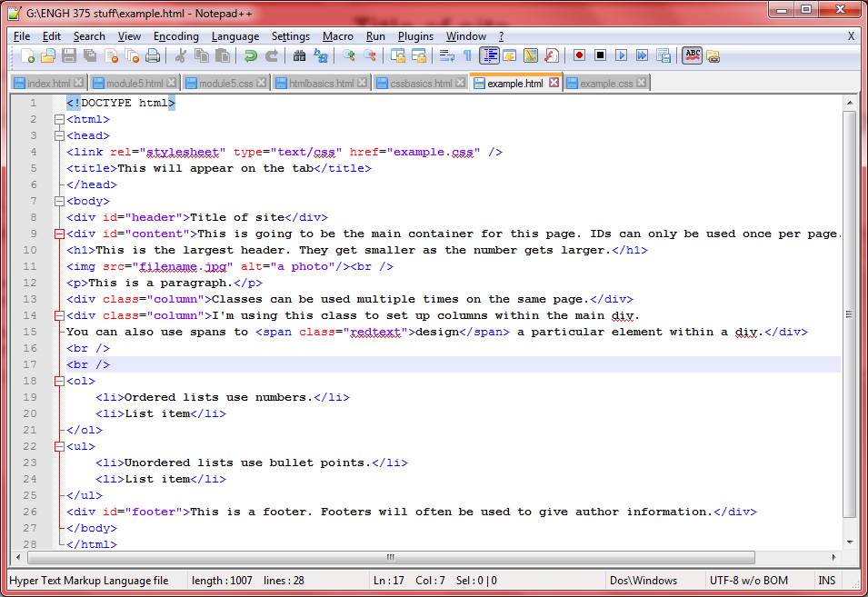
Task: Click the user-defined language dialog icon
Action: (x=509, y=55)
